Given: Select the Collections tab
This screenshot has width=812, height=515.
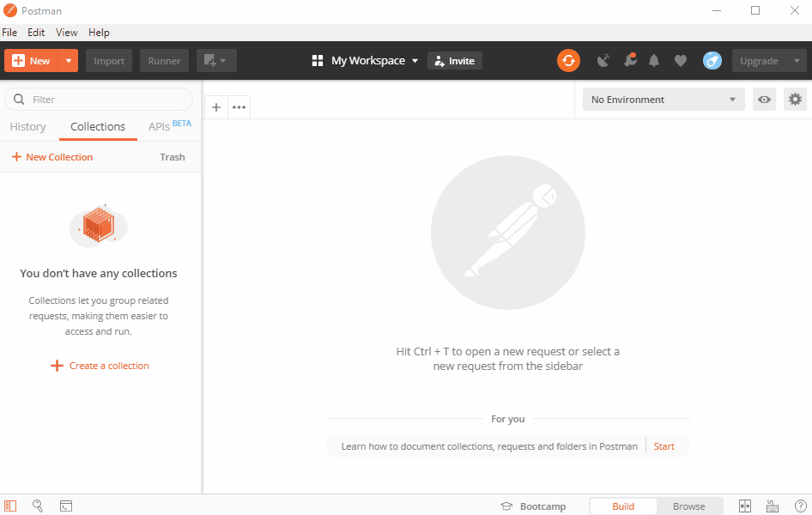Looking at the screenshot, I should tap(98, 127).
